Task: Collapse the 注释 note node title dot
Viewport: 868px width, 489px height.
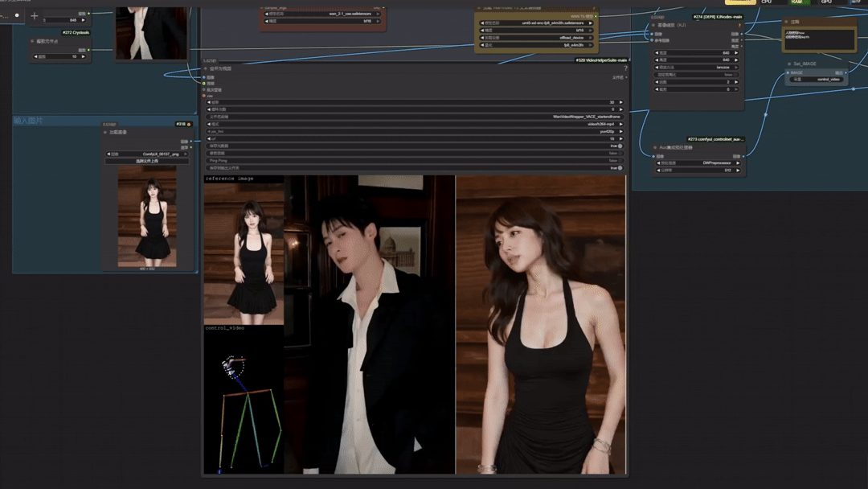Action: (786, 22)
